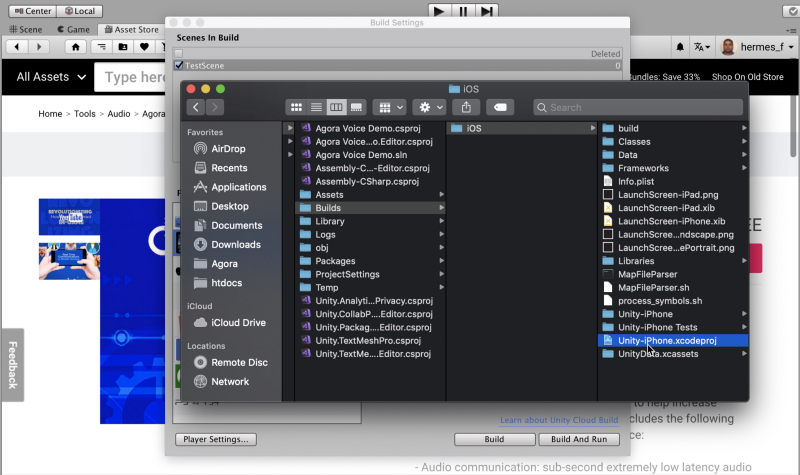This screenshot has width=800, height=475.
Task: Open Finder action gear menu
Action: (x=430, y=107)
